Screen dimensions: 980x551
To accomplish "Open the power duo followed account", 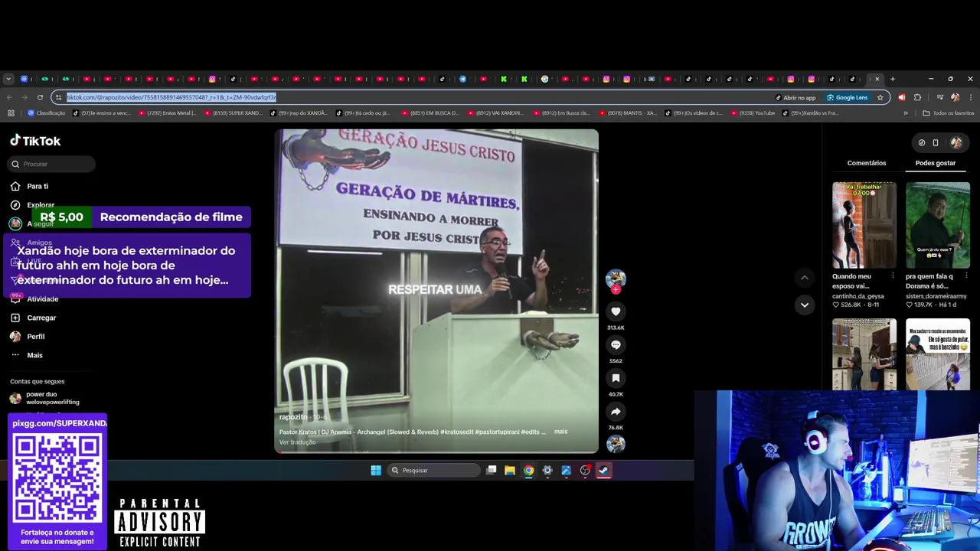I will [x=44, y=398].
